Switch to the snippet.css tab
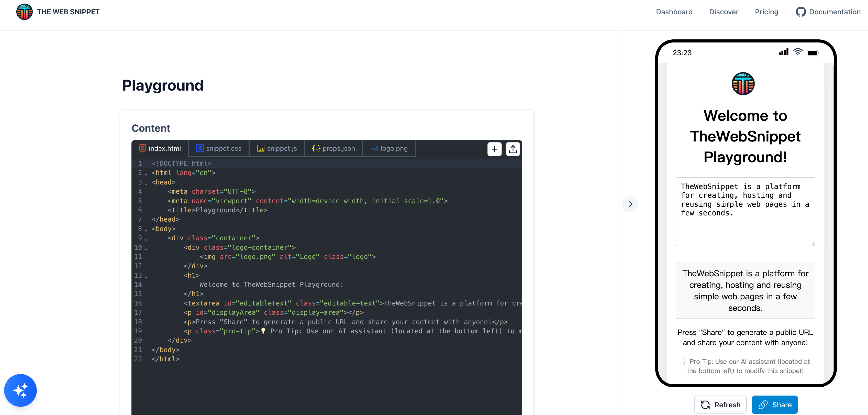This screenshot has width=868, height=415. (x=219, y=148)
